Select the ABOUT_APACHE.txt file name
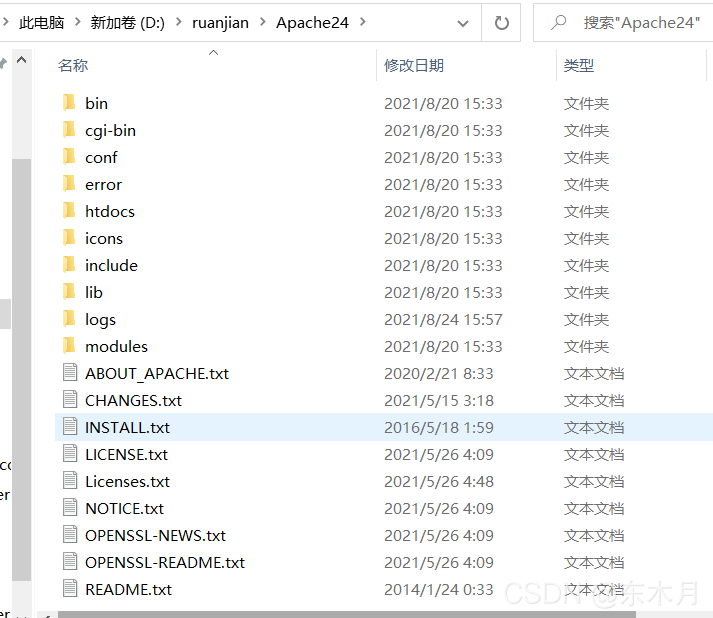 (x=157, y=374)
